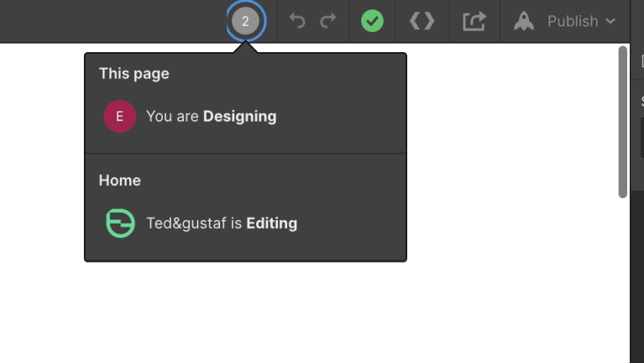Click the rocket publish icon
This screenshot has width=644, height=363.
(524, 21)
